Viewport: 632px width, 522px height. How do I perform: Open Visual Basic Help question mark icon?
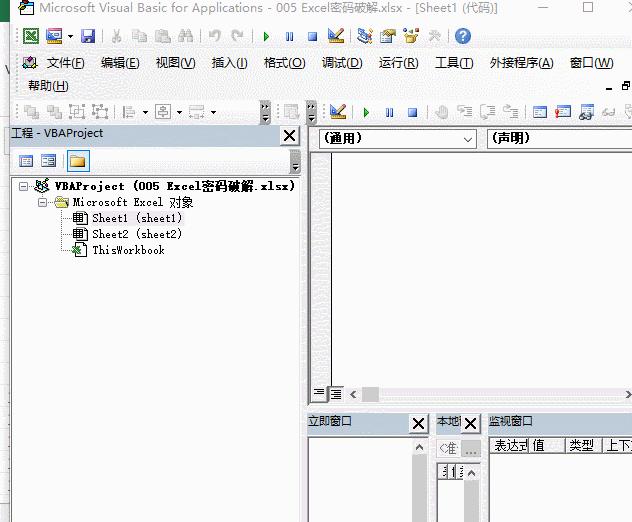(463, 36)
